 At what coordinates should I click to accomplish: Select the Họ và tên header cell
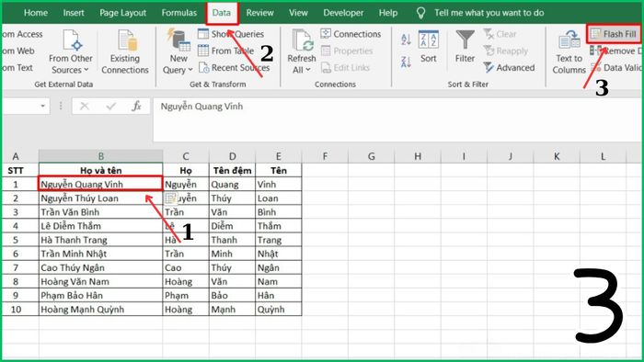pyautogui.click(x=100, y=170)
